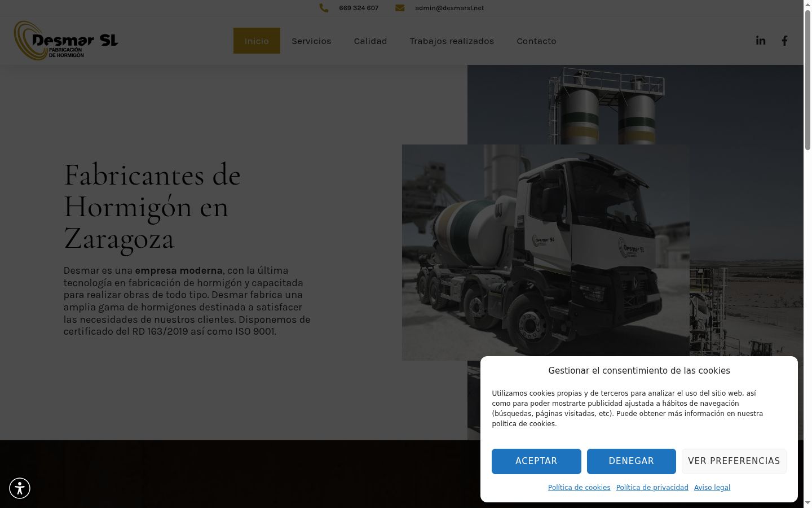812x508 pixels.
Task: Open the Aviso legal link
Action: pos(712,488)
